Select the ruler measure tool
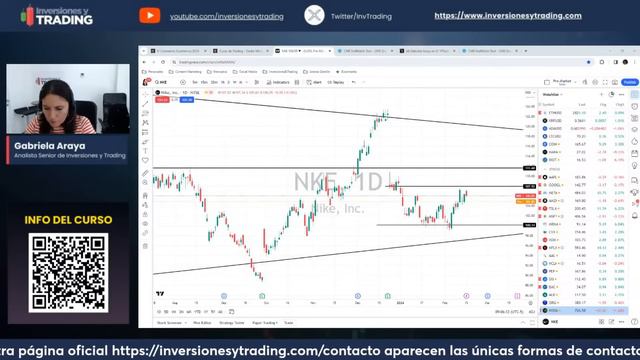This screenshot has height=360, width=640. pyautogui.click(x=145, y=173)
